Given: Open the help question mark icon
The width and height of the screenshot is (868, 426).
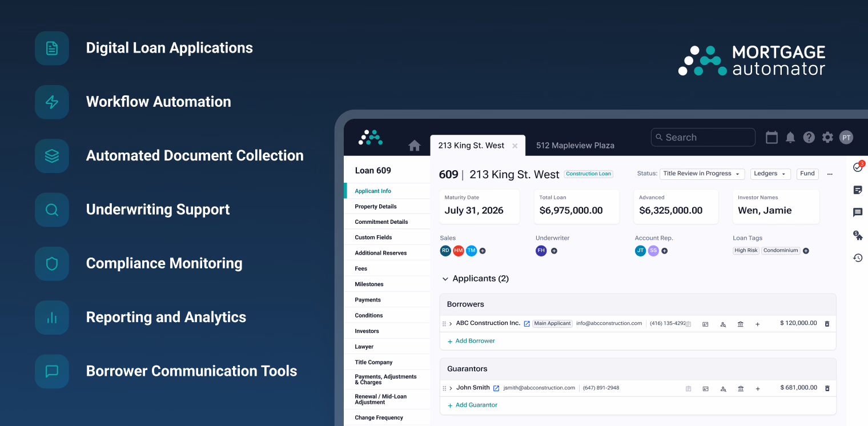Looking at the screenshot, I should [x=809, y=137].
